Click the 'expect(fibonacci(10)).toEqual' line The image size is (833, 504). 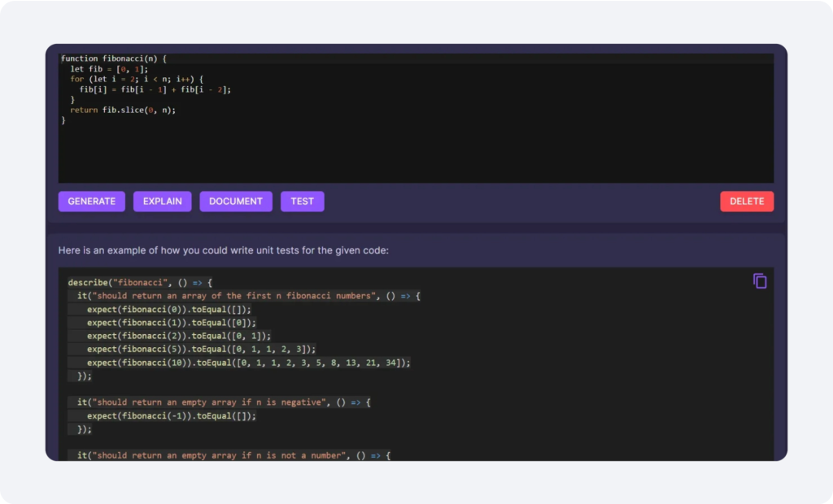pyautogui.click(x=249, y=363)
